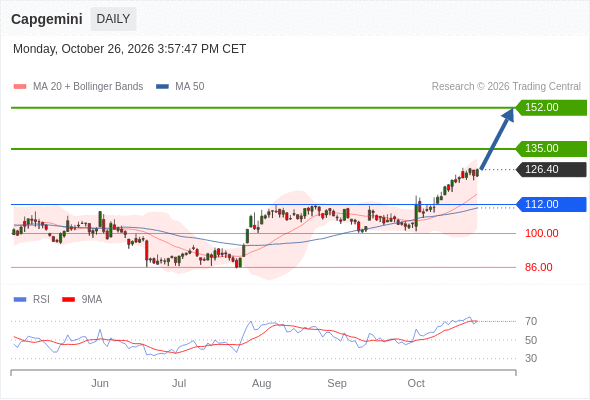Image resolution: width=590 pixels, height=400 pixels.
Task: Click the 152.00 resistance price tag
Action: [551, 108]
